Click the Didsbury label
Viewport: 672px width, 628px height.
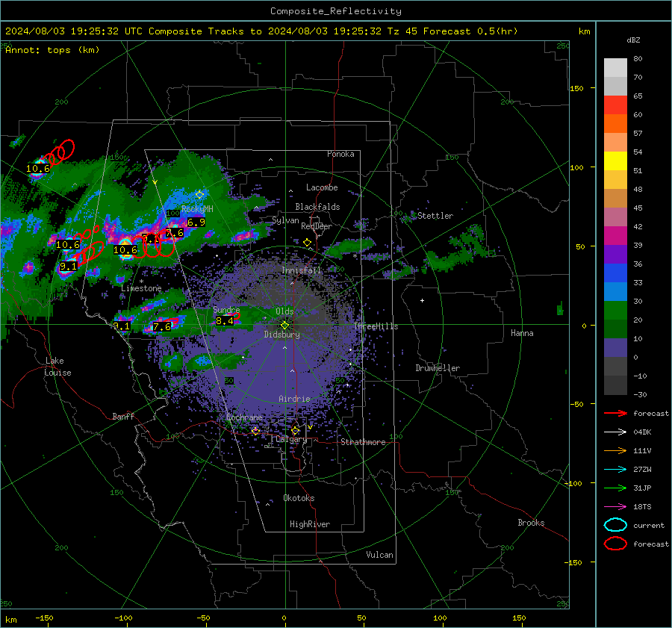281,335
